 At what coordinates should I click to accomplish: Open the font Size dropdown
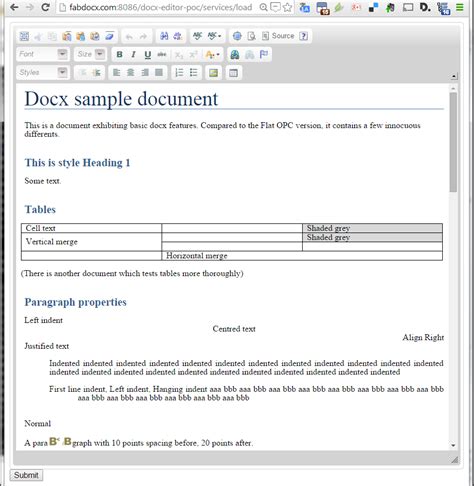click(91, 54)
